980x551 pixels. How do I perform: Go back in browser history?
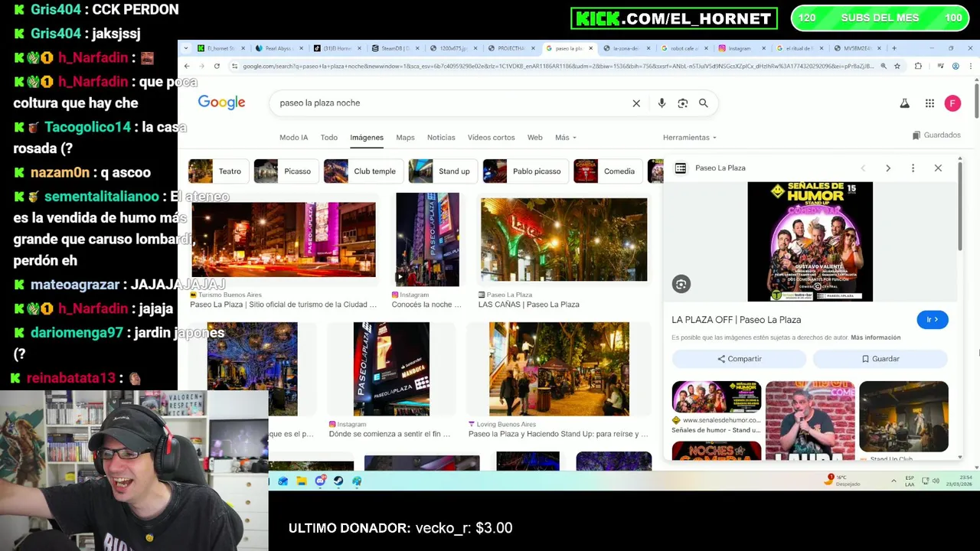187,66
